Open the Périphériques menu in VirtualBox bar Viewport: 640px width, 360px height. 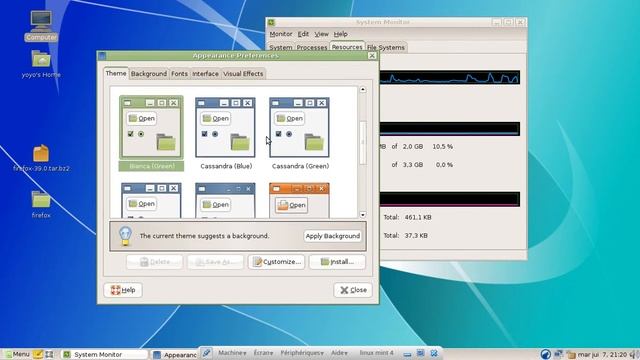(302, 353)
